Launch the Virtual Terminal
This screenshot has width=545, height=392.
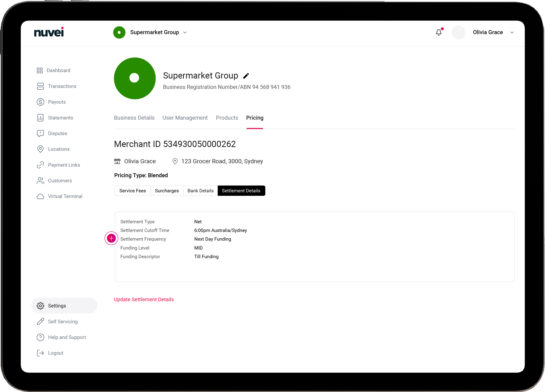pos(65,196)
